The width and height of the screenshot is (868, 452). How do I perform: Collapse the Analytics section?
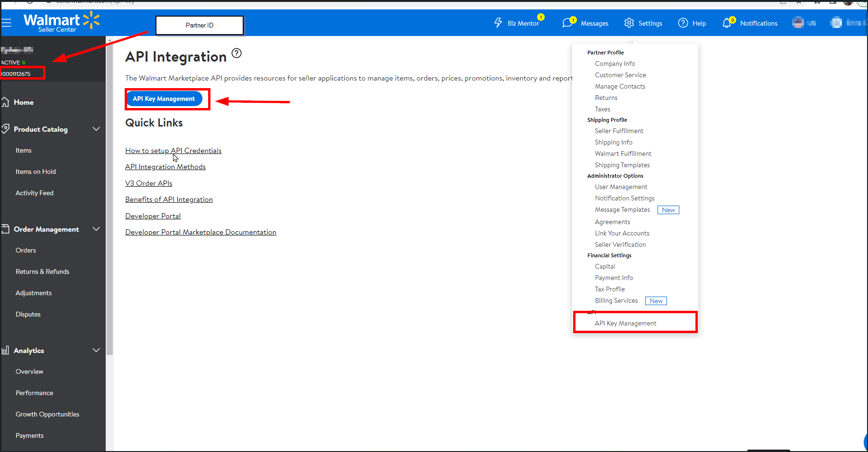[96, 350]
